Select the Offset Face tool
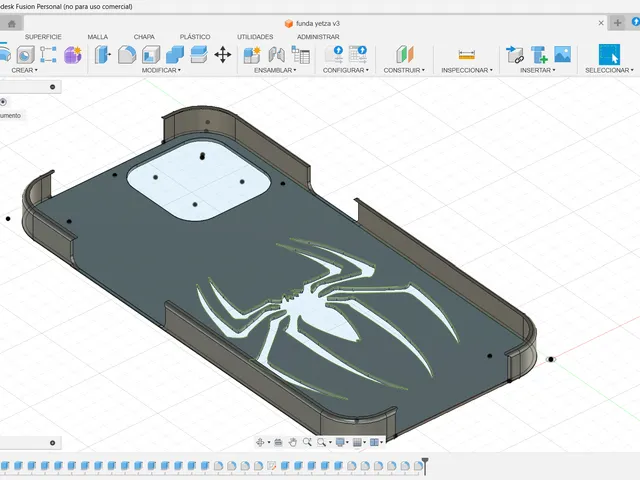The image size is (640, 480). (x=199, y=55)
